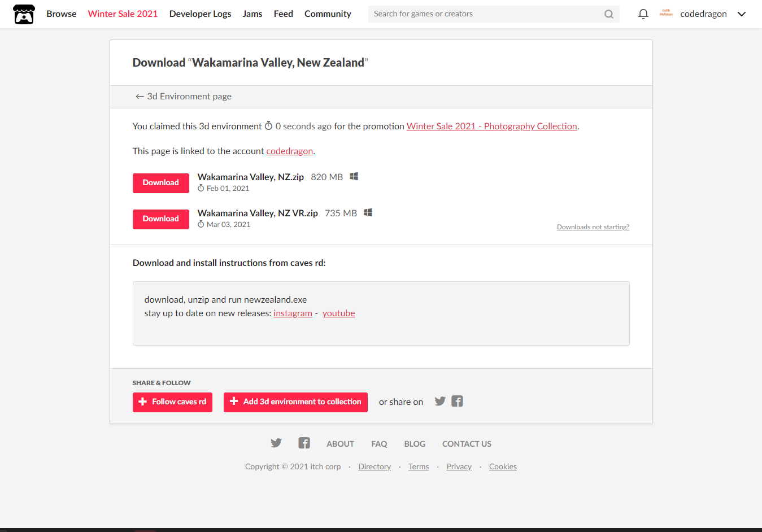This screenshot has width=762, height=532.
Task: Click the Feb 01, 2021 date
Action: pyautogui.click(x=228, y=189)
